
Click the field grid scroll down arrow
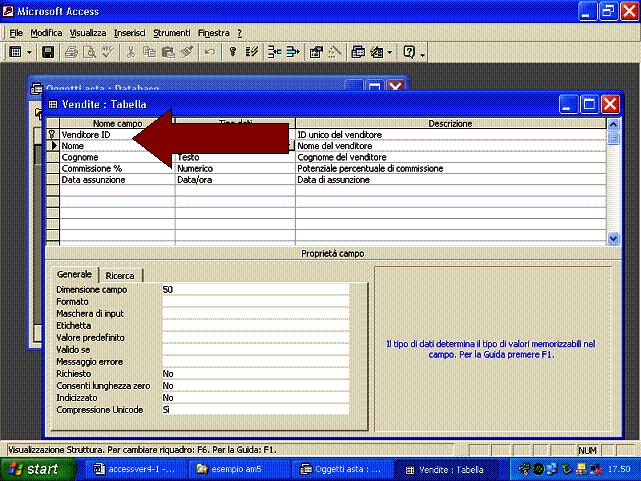point(613,238)
